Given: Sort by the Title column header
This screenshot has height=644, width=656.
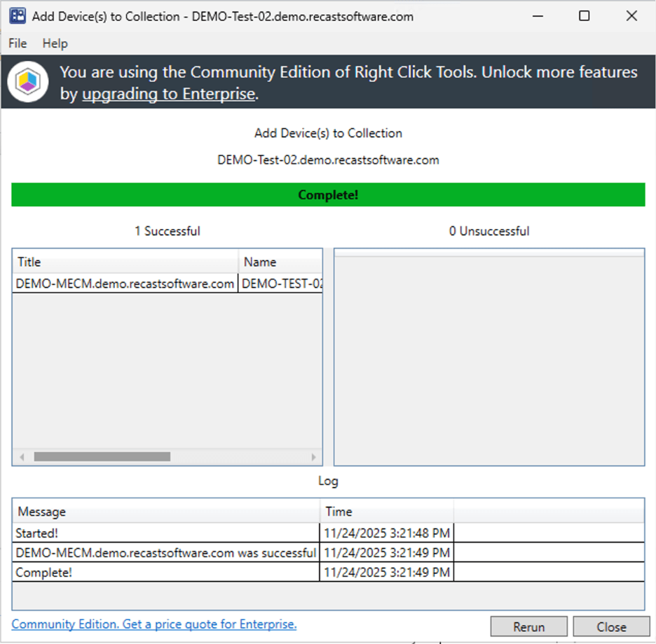Looking at the screenshot, I should [125, 262].
